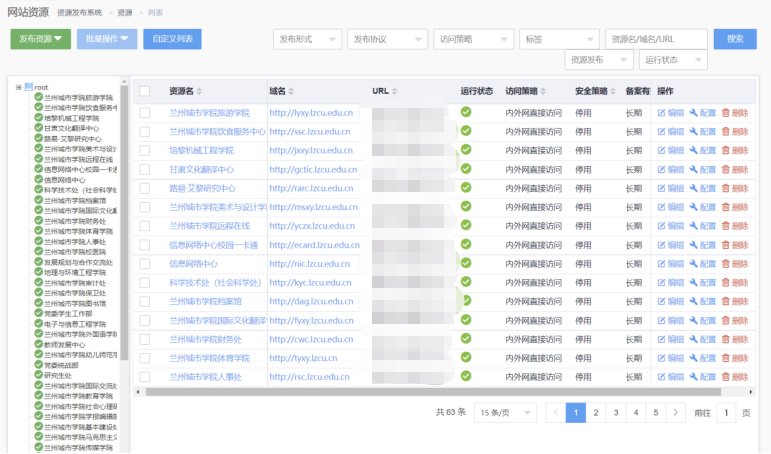This screenshot has height=454, width=771.
Task: Click the 资源名/域名/URL search input field
Action: tap(656, 39)
